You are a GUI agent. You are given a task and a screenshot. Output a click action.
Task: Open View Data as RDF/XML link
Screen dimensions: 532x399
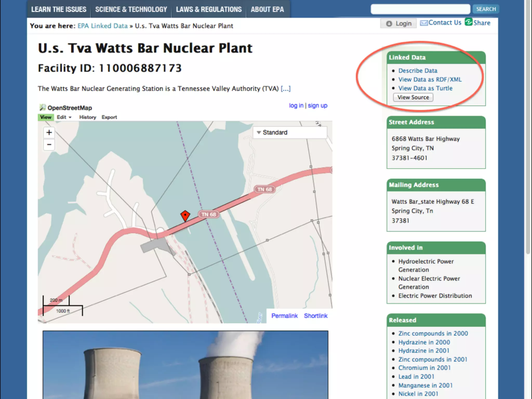pyautogui.click(x=430, y=79)
